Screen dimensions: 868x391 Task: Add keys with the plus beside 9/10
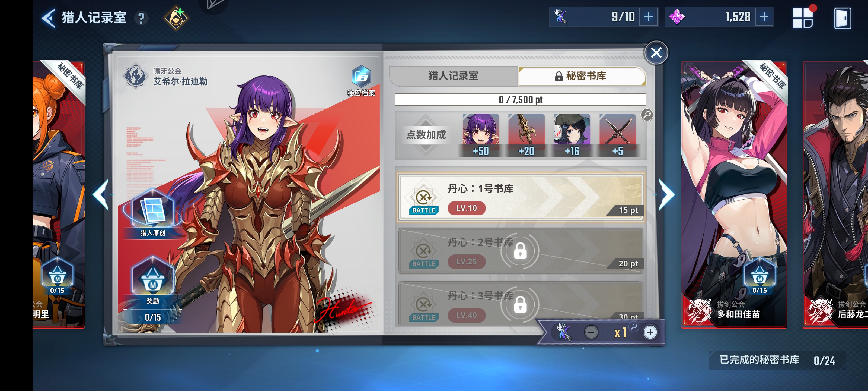coord(648,17)
